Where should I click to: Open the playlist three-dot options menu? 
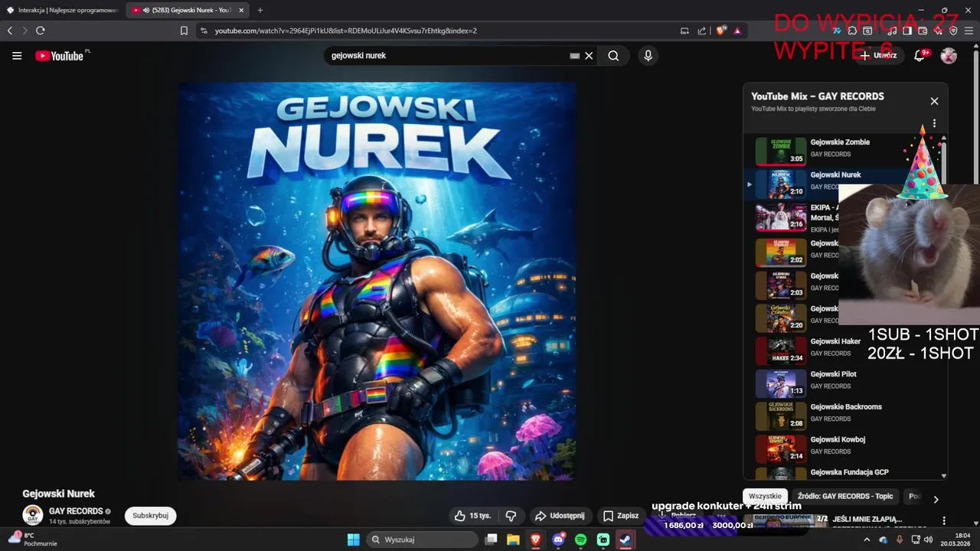coord(934,123)
